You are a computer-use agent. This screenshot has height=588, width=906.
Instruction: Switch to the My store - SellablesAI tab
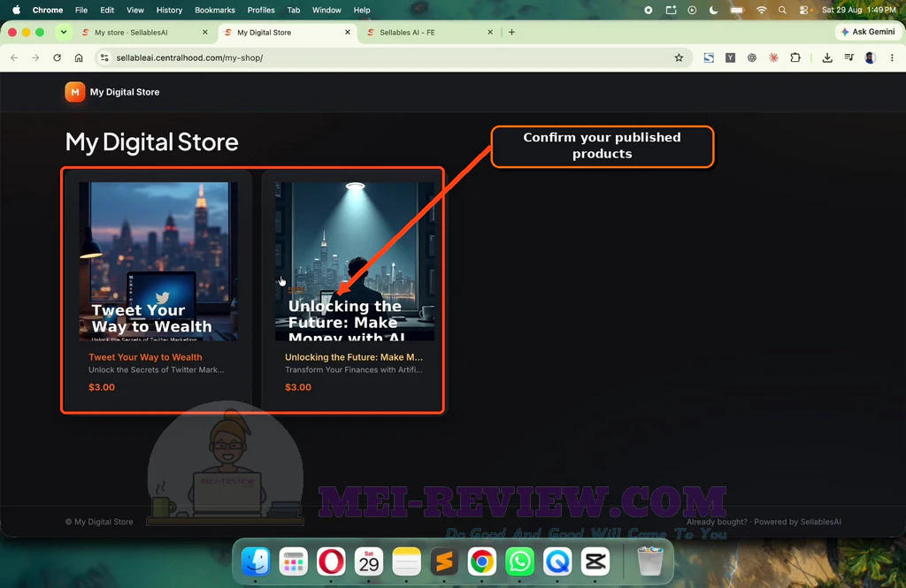point(145,33)
